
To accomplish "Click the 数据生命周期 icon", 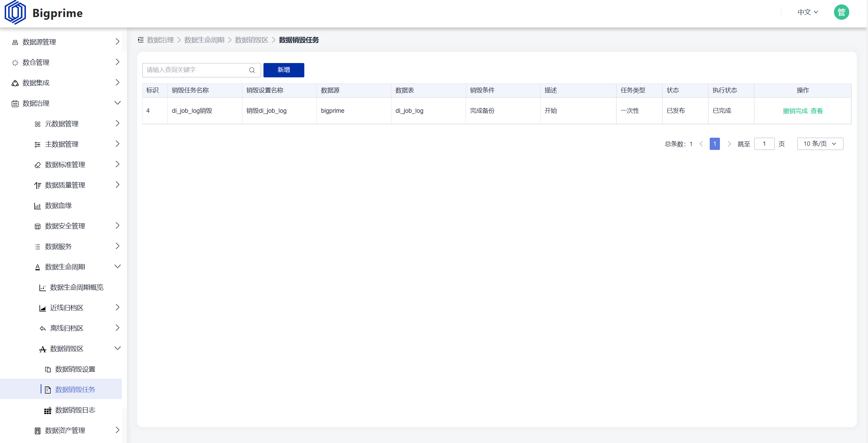I will click(x=37, y=267).
